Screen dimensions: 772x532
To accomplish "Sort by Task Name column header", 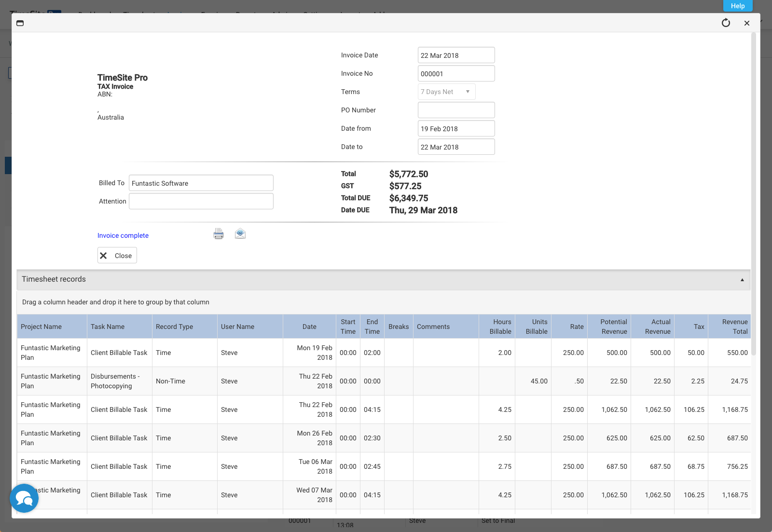I will point(120,327).
